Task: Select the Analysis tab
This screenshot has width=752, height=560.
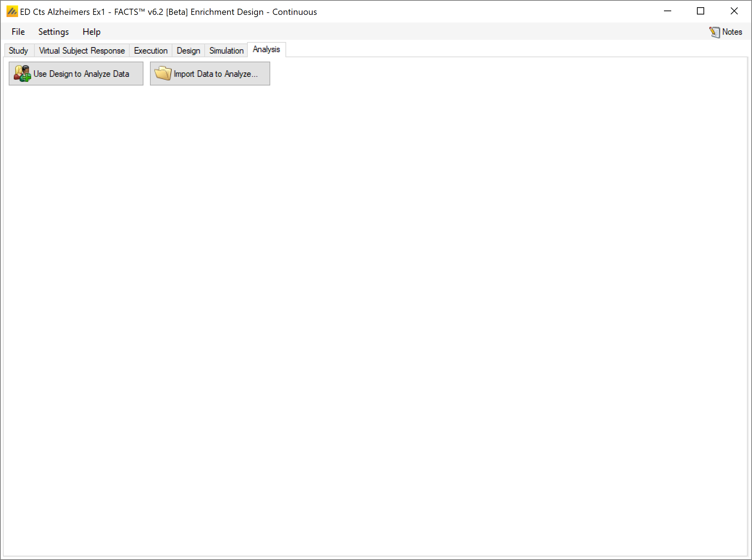Action: point(266,49)
